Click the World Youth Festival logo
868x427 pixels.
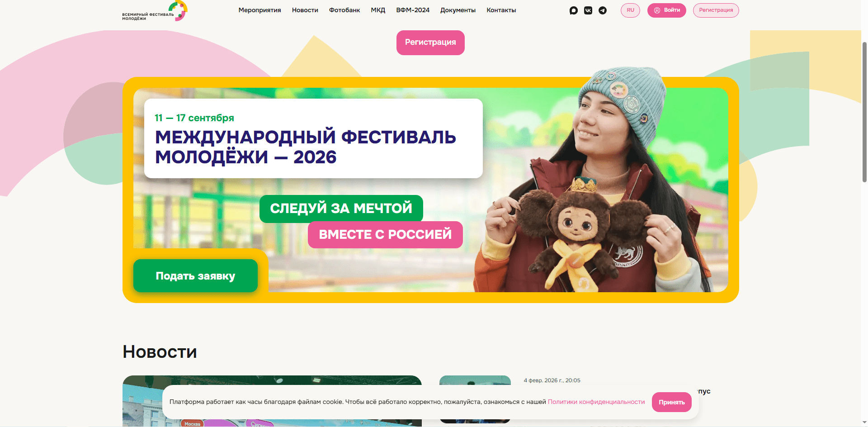point(155,11)
